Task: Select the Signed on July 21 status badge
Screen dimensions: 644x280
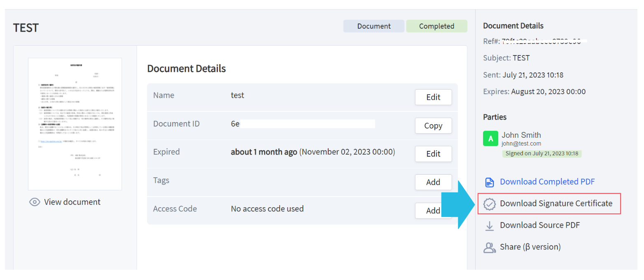Action: click(542, 153)
